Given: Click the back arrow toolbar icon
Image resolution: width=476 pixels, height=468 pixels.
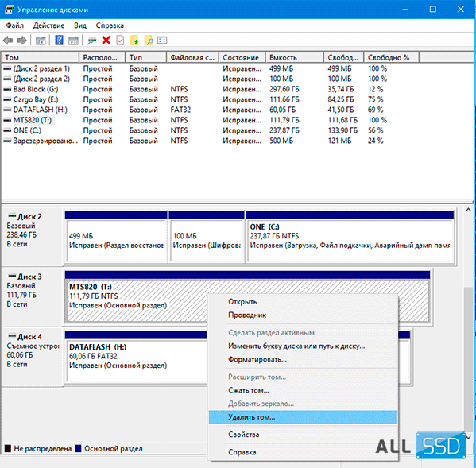Looking at the screenshot, I should 8,40.
